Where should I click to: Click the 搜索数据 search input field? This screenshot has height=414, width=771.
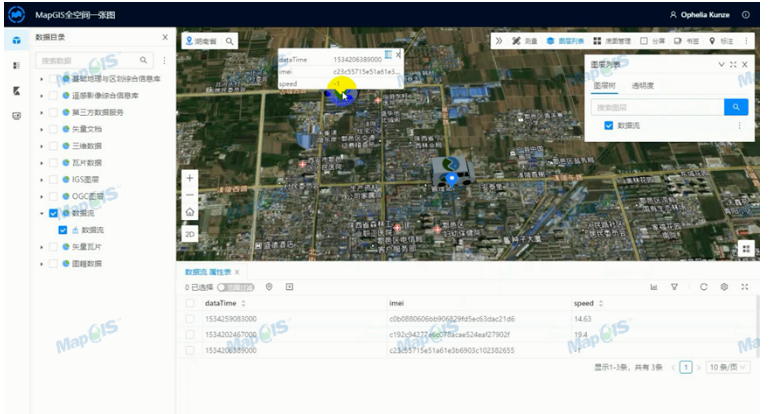[x=89, y=60]
